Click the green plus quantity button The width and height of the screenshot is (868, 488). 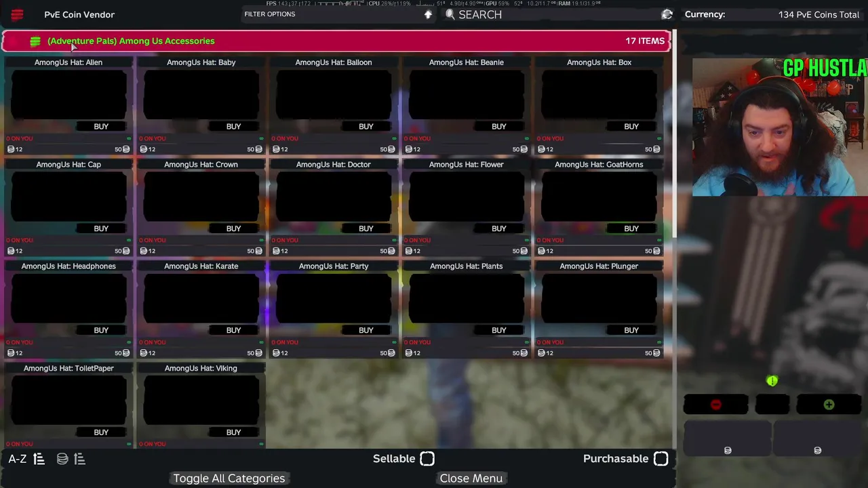[x=829, y=405]
